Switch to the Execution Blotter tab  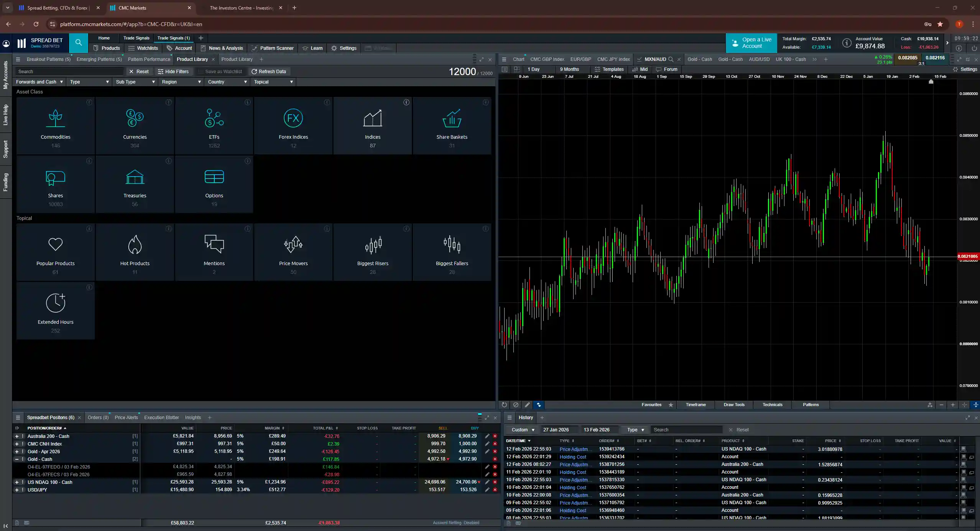pyautogui.click(x=161, y=418)
